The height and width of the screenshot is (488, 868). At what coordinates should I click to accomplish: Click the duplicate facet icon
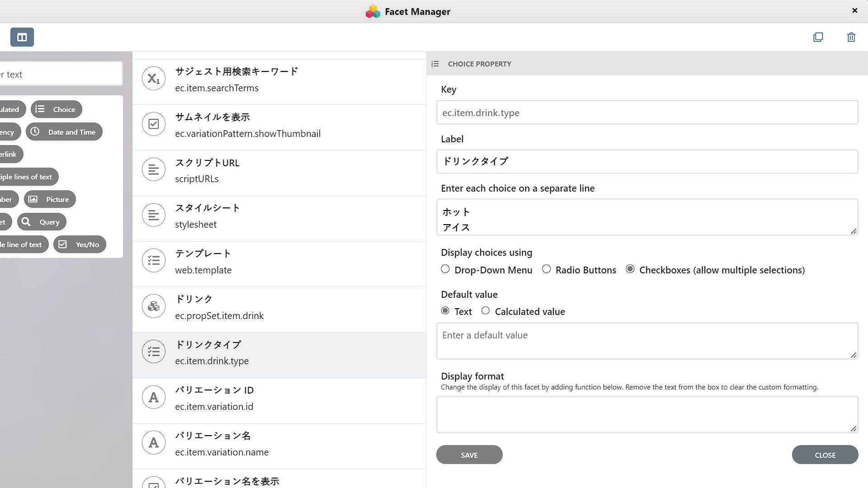pos(818,37)
